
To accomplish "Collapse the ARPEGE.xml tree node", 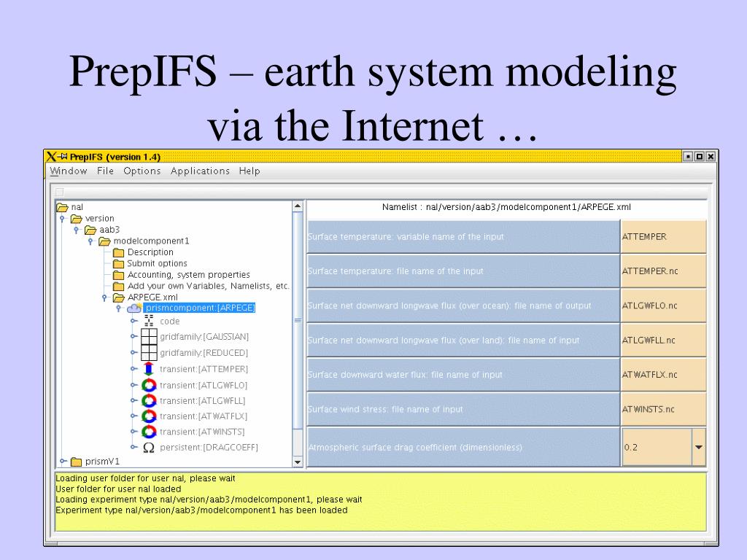I will click(x=104, y=298).
